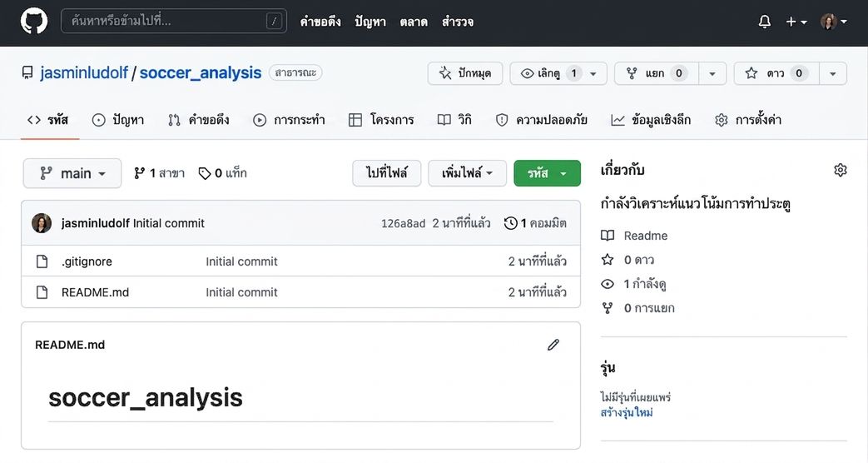
Task: Click the กำลังวิเคราะห์แนวโน้มการทำประตู description text
Action: coord(695,204)
